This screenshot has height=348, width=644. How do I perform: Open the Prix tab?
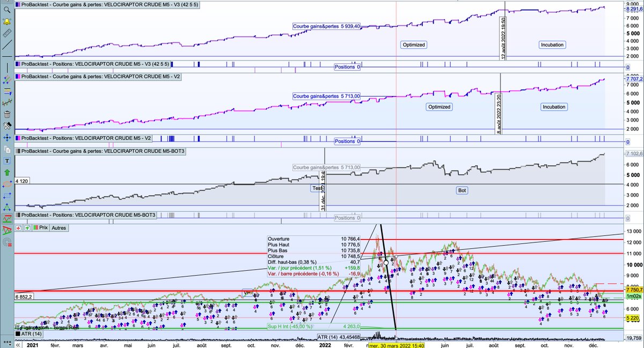[40, 227]
